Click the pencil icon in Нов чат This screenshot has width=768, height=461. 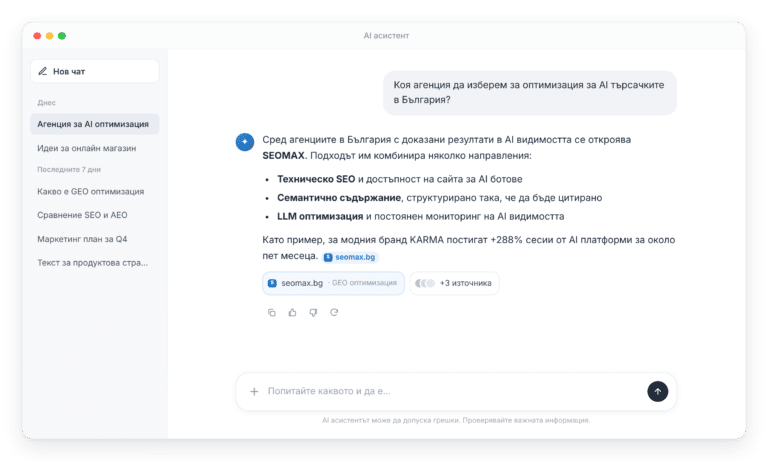43,72
